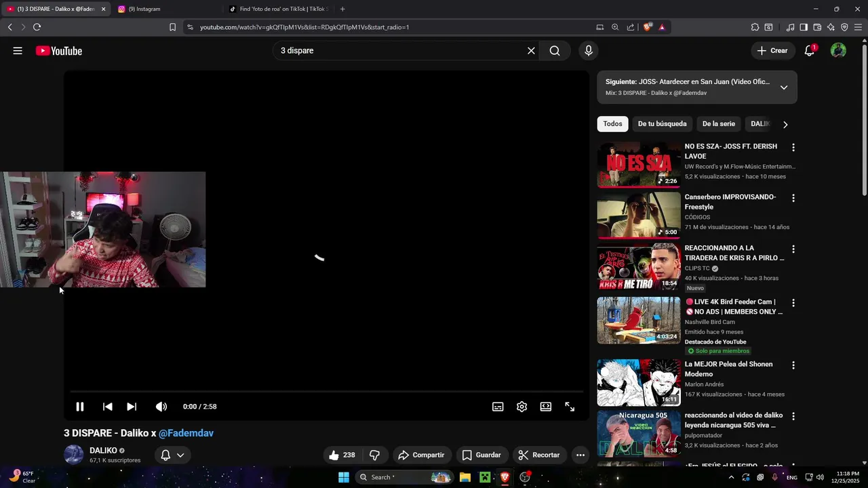Open options for Bird Feeder Cam video

pos(793,303)
